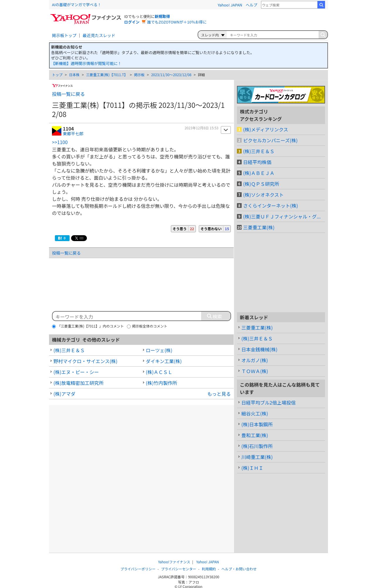Open ZOZOTOWN +10% promo link

tap(176, 22)
